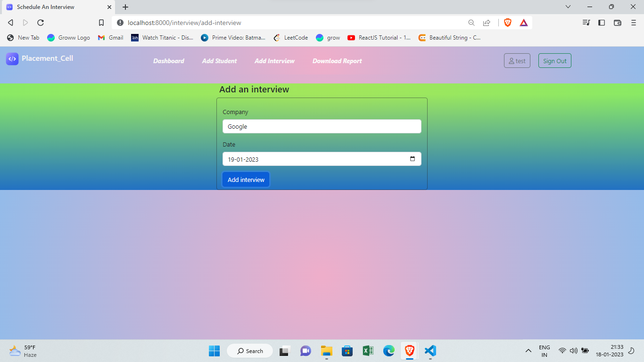
Task: Click the zoom magnifier icon in address bar
Action: pyautogui.click(x=471, y=23)
